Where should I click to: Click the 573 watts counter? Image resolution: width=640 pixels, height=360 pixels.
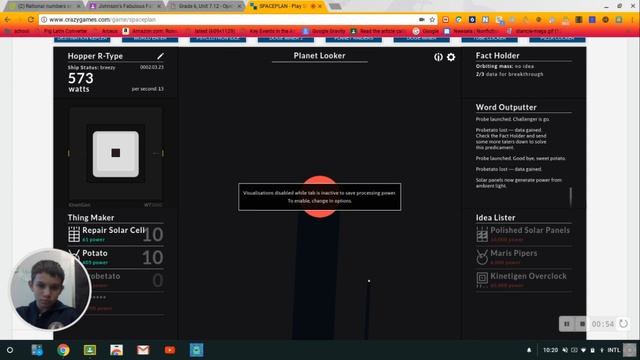[81, 82]
